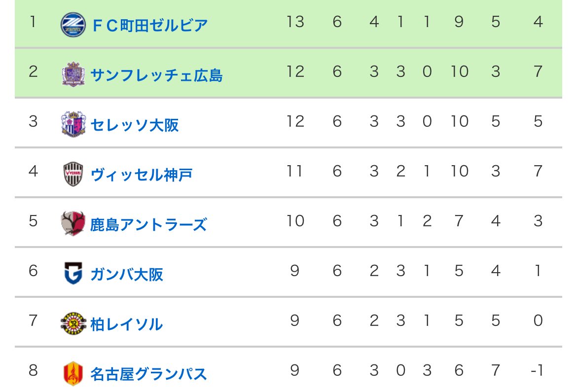The height and width of the screenshot is (392, 577).
Task: Click the ヴィッセル神戸 striped shield logo
Action: coord(73,174)
